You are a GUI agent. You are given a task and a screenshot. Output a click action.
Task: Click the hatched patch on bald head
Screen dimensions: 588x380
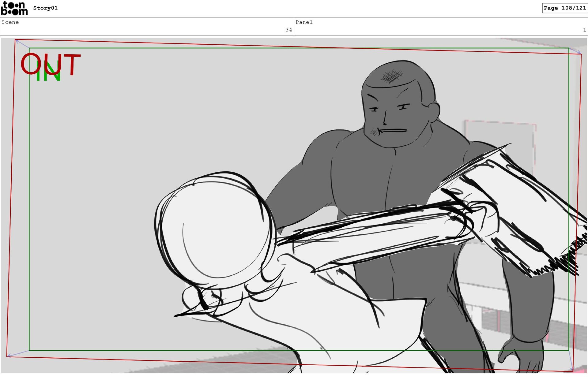(392, 76)
